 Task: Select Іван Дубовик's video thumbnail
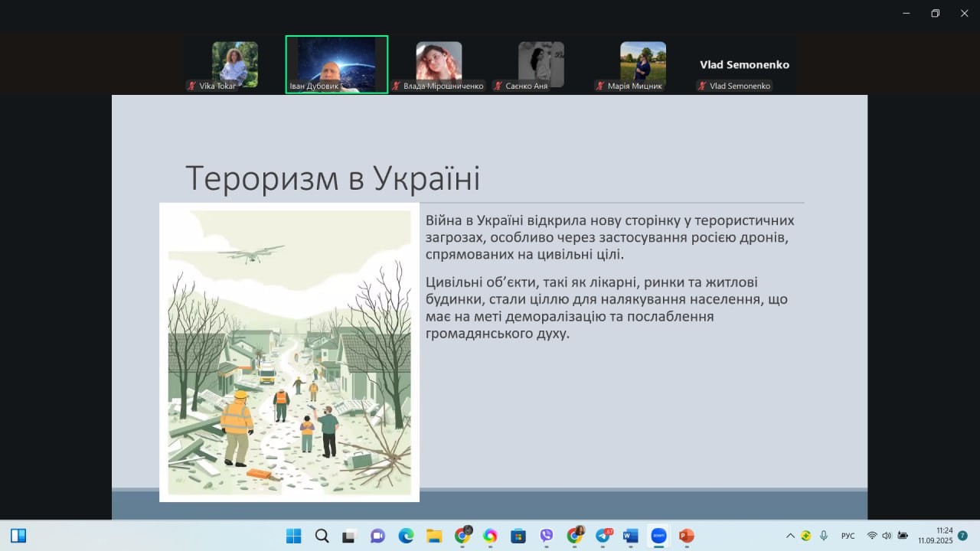tap(337, 65)
